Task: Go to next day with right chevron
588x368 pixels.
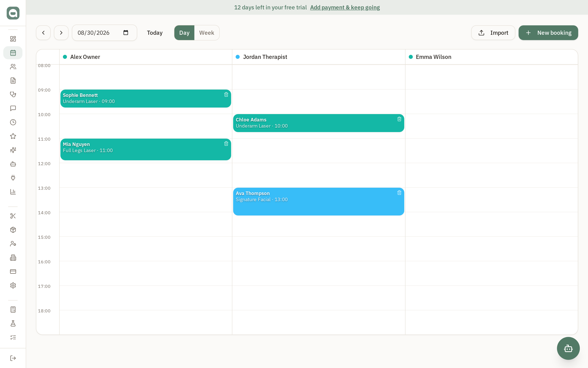Action: (61, 33)
